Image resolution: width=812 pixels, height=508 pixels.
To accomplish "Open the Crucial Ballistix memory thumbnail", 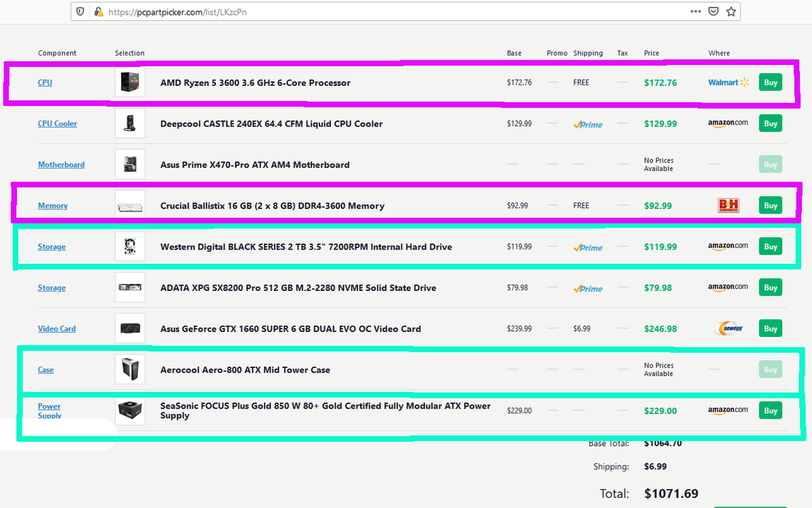I will pos(130,206).
